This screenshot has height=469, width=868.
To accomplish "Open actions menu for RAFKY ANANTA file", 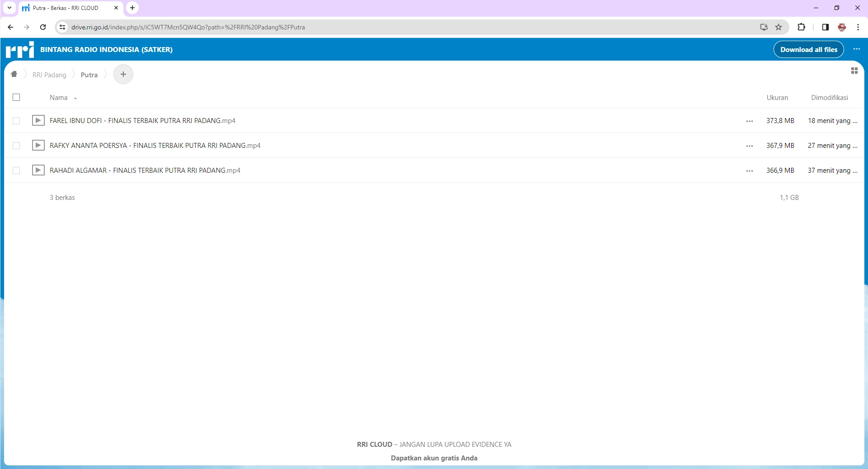I will [750, 146].
